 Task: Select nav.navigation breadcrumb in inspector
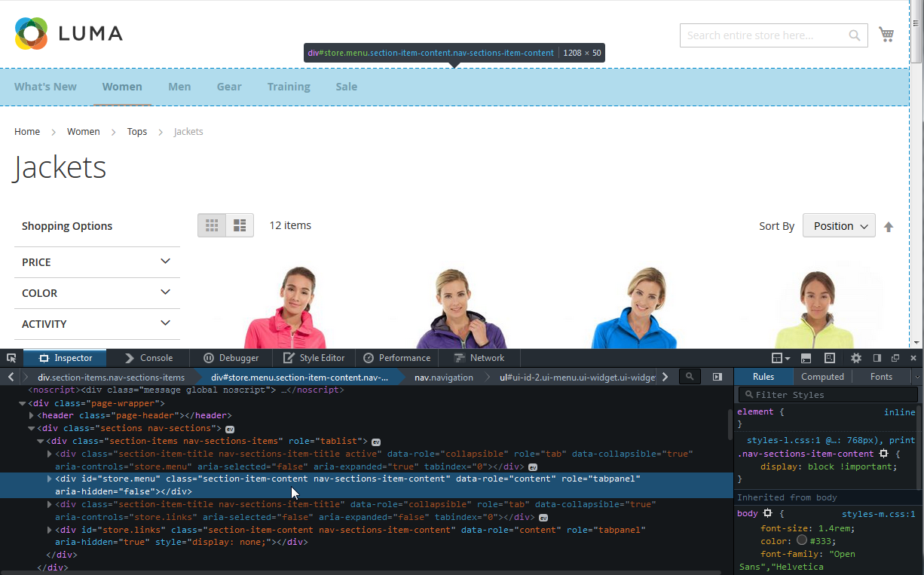click(x=443, y=377)
